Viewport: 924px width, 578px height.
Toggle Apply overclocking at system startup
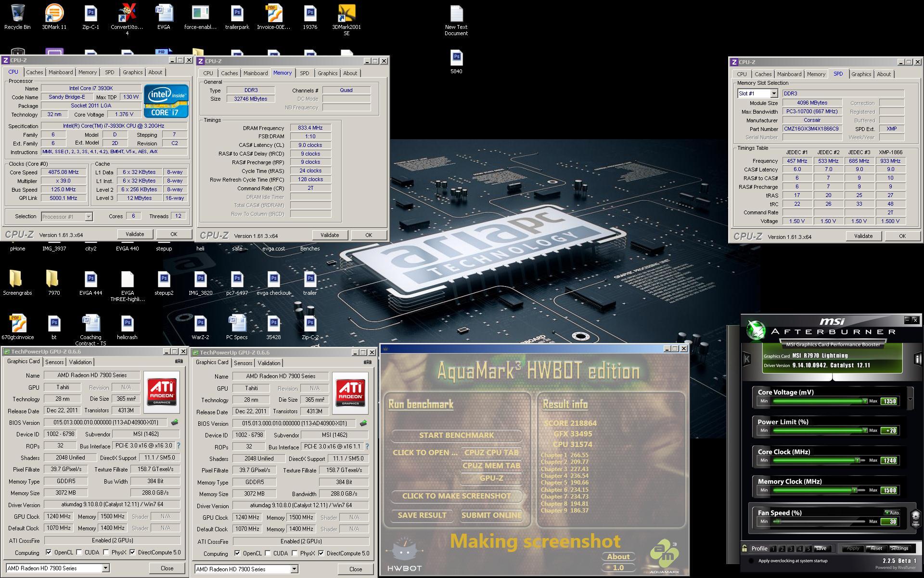tap(751, 561)
